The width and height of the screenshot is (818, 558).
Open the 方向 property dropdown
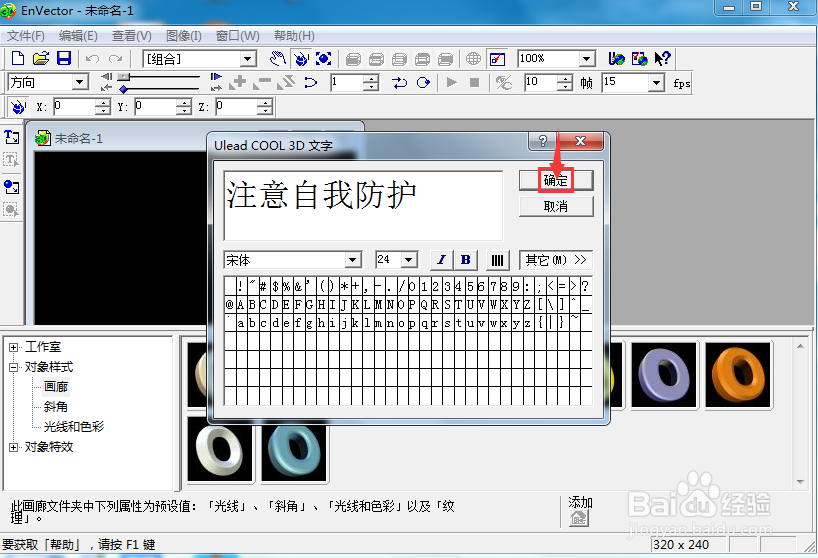point(79,82)
